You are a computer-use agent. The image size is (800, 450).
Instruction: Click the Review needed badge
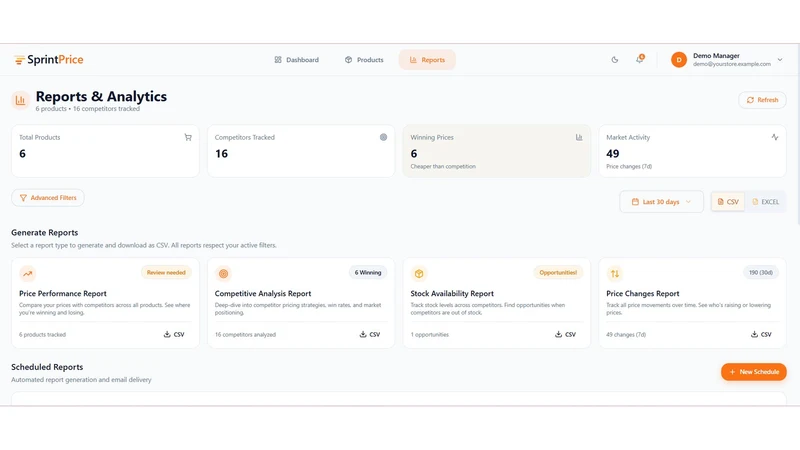pos(166,272)
